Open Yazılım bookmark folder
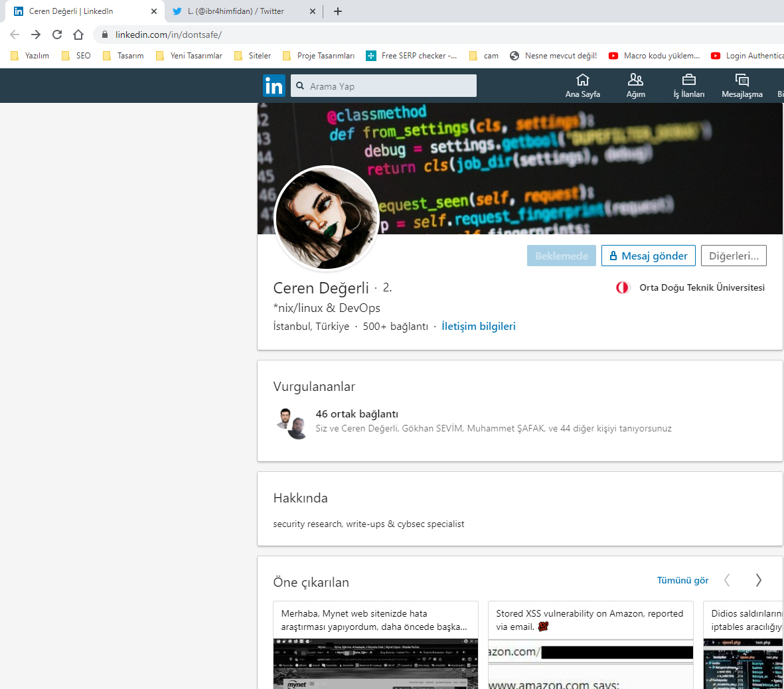 30,56
